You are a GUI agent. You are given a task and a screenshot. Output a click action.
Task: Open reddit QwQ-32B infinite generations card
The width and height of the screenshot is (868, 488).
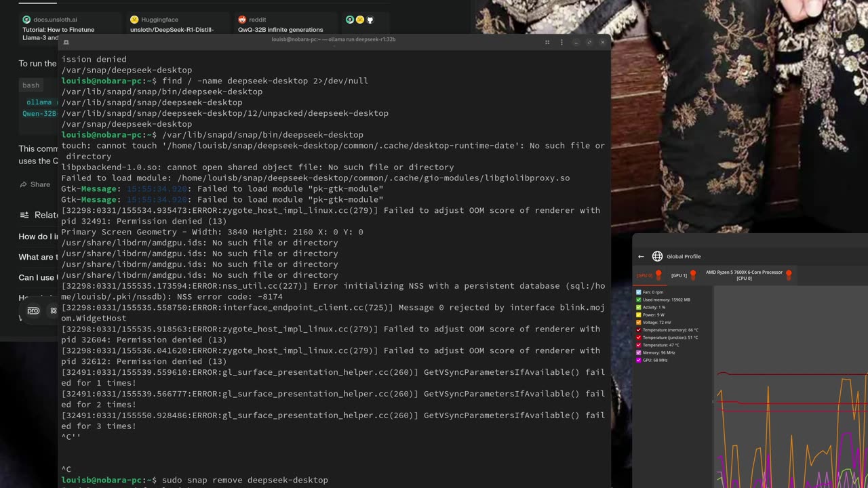pos(285,24)
